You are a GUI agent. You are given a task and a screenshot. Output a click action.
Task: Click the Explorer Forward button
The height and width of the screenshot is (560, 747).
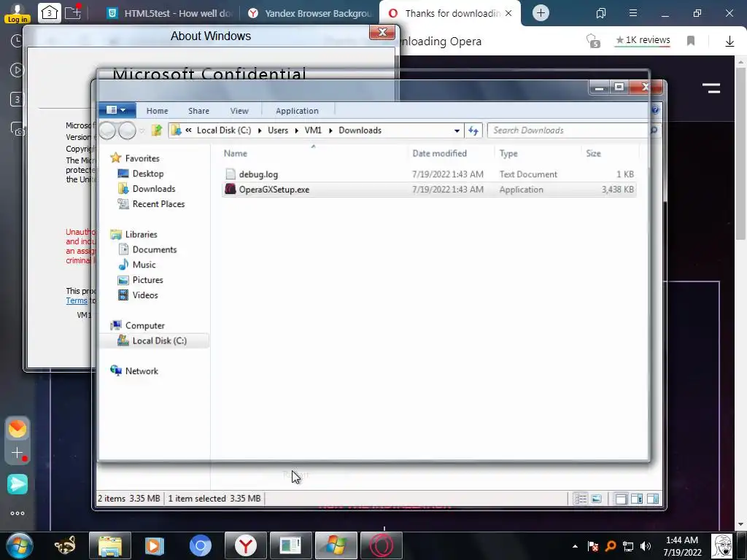127,131
